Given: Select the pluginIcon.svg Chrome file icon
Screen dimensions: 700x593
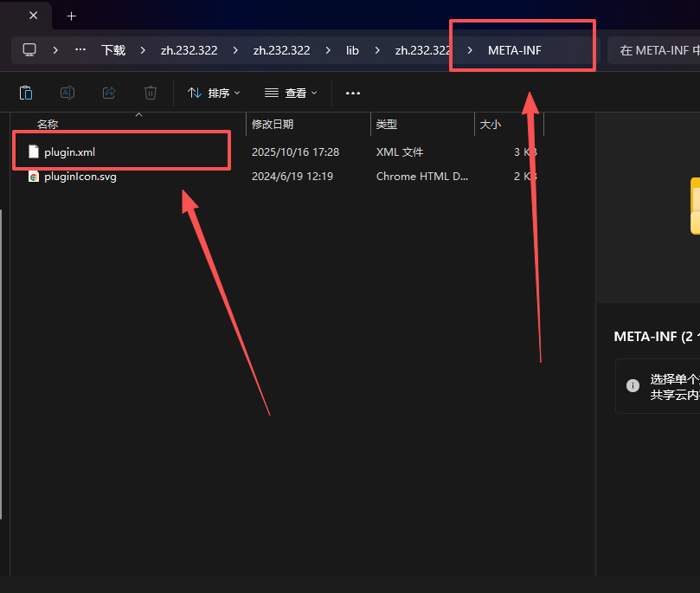Looking at the screenshot, I should [x=34, y=177].
